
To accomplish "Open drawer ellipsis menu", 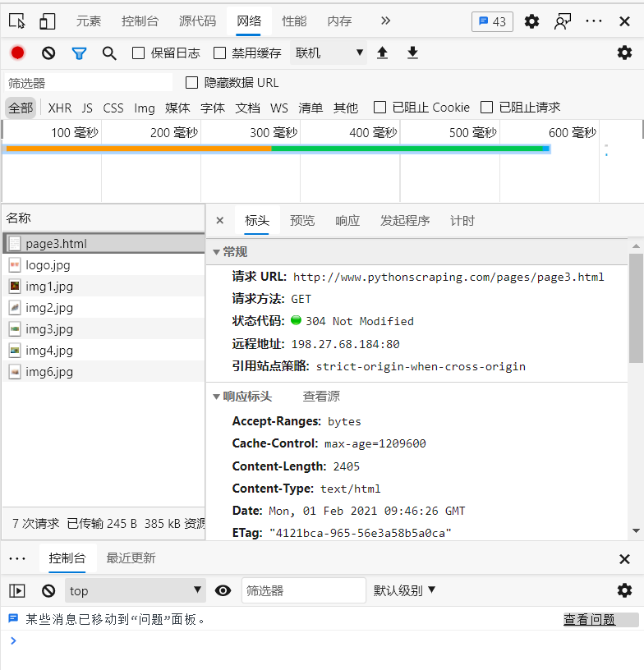I will point(17,558).
